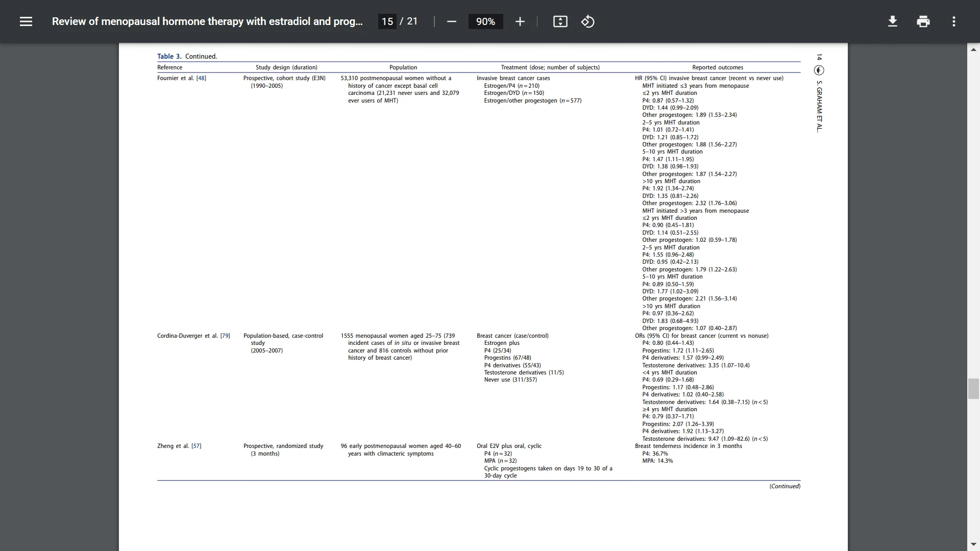Click 'Invasive breast cancer cases' text
The height and width of the screenshot is (551, 980).
(513, 78)
